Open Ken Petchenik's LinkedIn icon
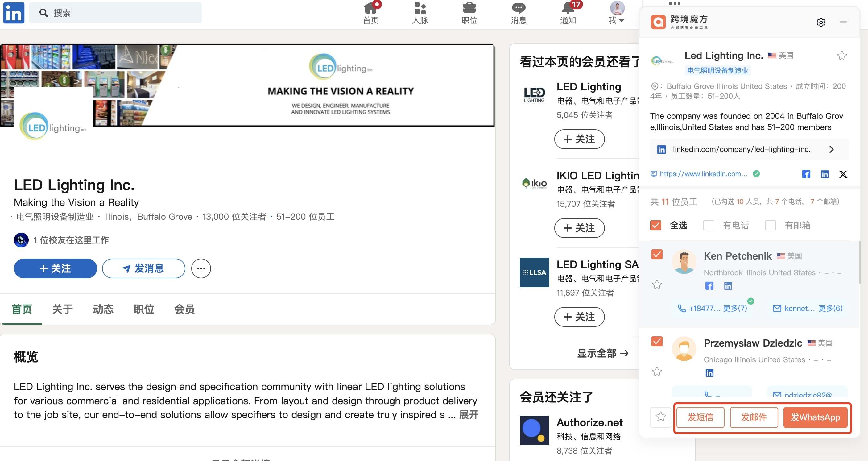Image resolution: width=868 pixels, height=461 pixels. point(728,286)
